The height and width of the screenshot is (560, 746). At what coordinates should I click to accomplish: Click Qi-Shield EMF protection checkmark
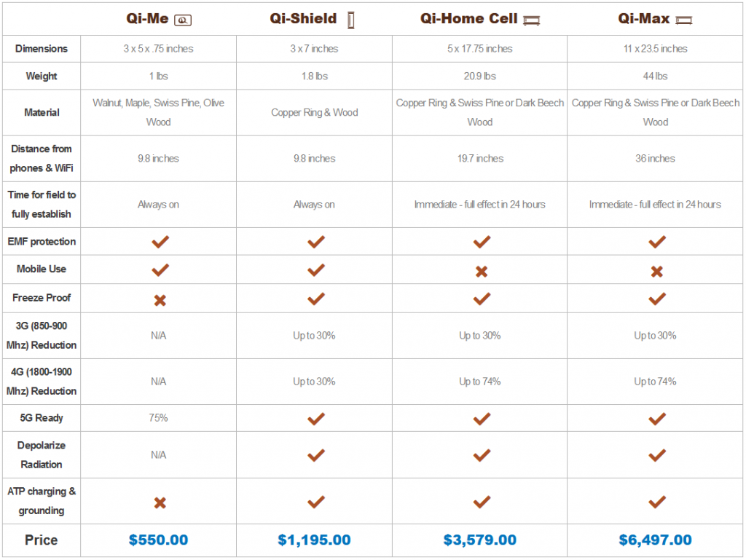316,242
